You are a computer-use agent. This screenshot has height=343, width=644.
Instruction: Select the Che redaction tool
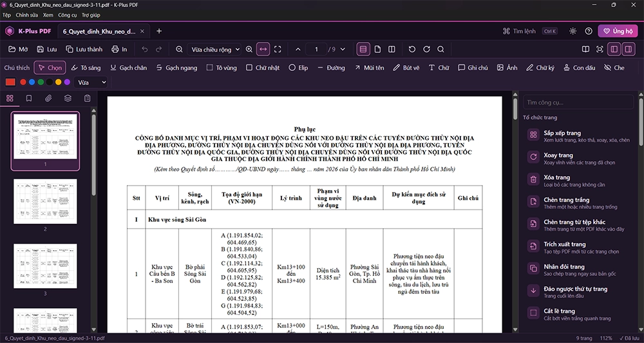coord(614,68)
